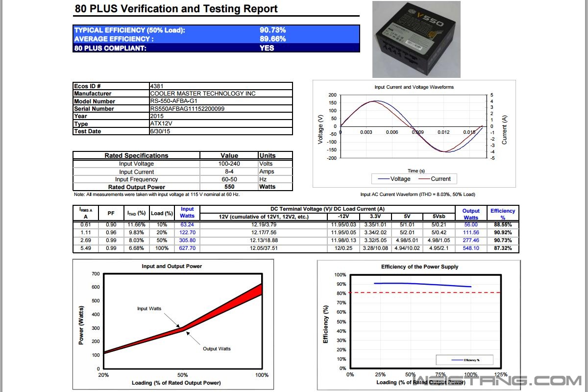Click the Voltage legend entry in waveform chart
The width and height of the screenshot is (588, 392).
(x=393, y=179)
